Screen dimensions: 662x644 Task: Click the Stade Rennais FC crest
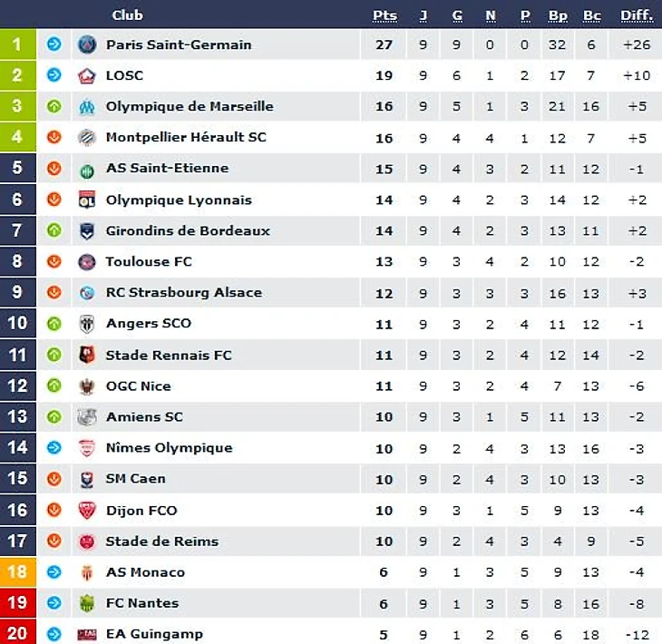[87, 355]
